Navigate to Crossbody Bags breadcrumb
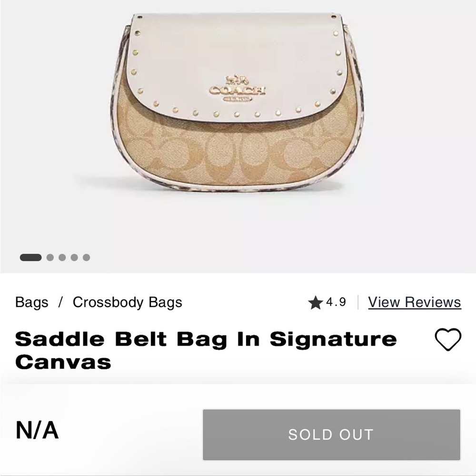 (127, 302)
